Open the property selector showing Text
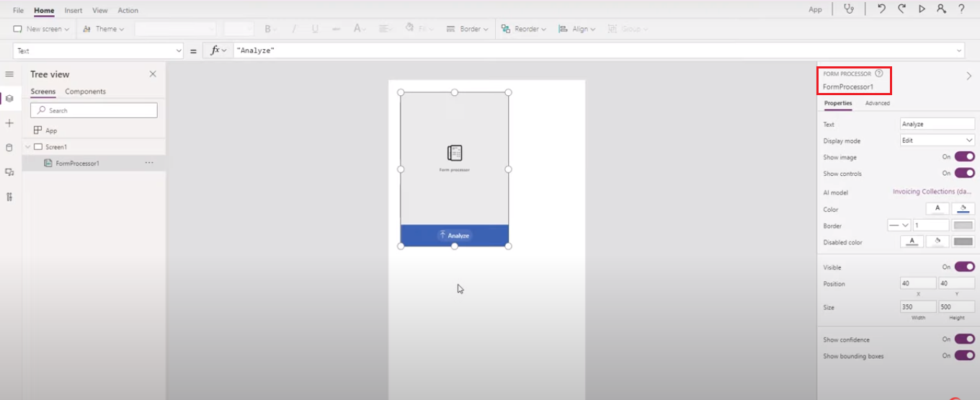 point(98,50)
